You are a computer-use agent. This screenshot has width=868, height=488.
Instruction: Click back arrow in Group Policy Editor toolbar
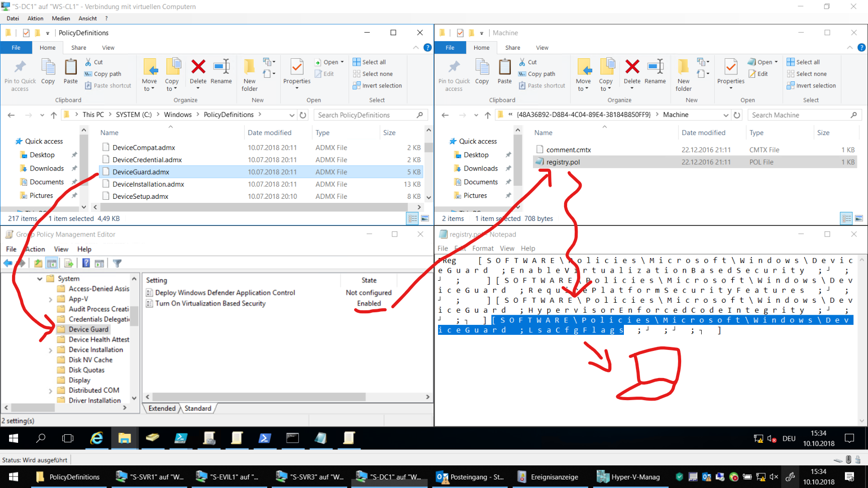[x=8, y=263]
